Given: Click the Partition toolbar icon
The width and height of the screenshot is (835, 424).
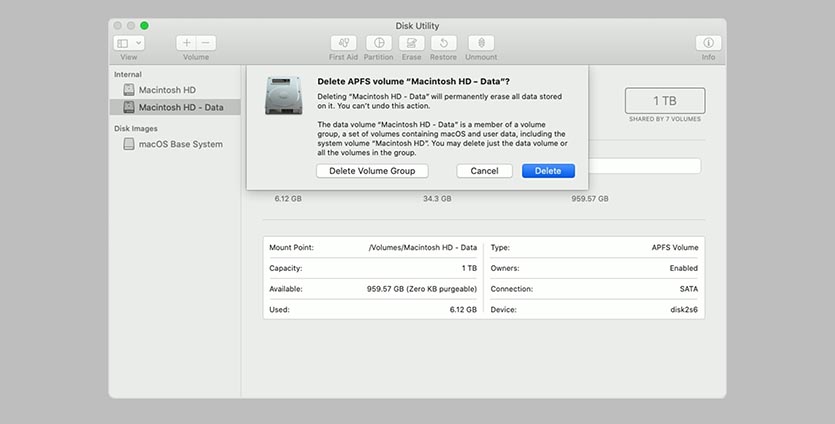Looking at the screenshot, I should point(378,43).
